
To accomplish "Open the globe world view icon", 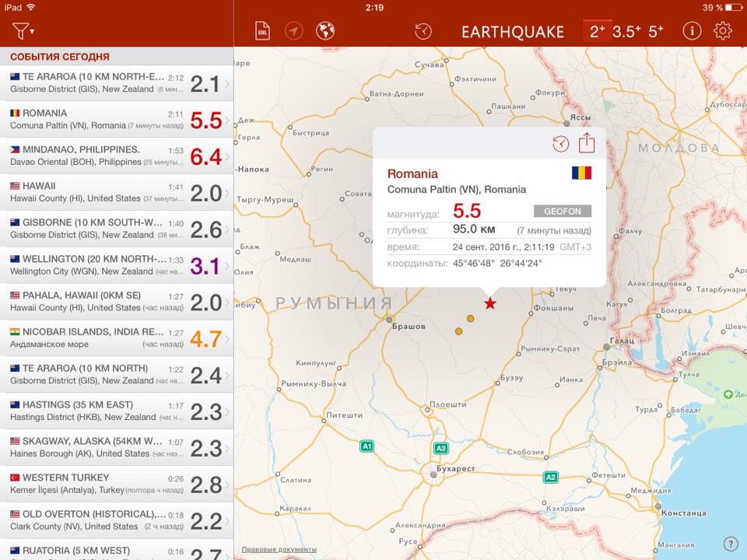I will click(325, 31).
